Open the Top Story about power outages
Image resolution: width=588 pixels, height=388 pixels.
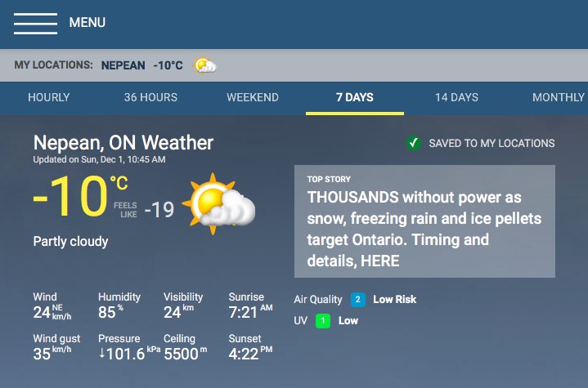click(424, 221)
